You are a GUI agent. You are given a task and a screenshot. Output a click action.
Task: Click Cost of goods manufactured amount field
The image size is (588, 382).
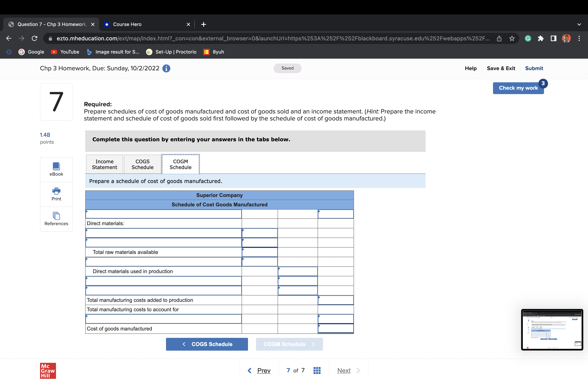point(336,328)
